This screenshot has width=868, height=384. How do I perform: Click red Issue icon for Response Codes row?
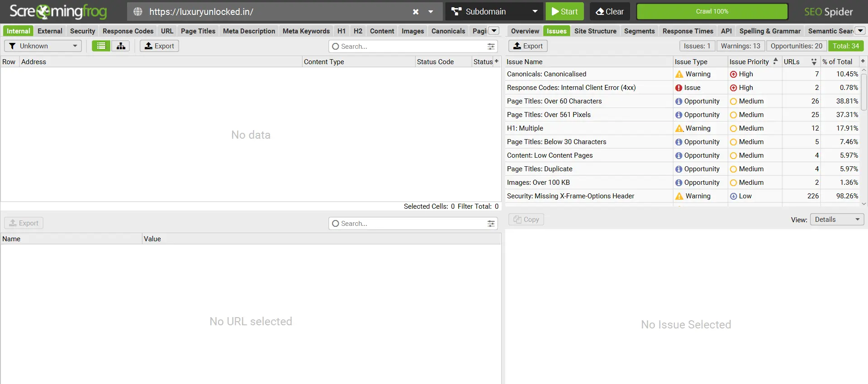point(679,88)
